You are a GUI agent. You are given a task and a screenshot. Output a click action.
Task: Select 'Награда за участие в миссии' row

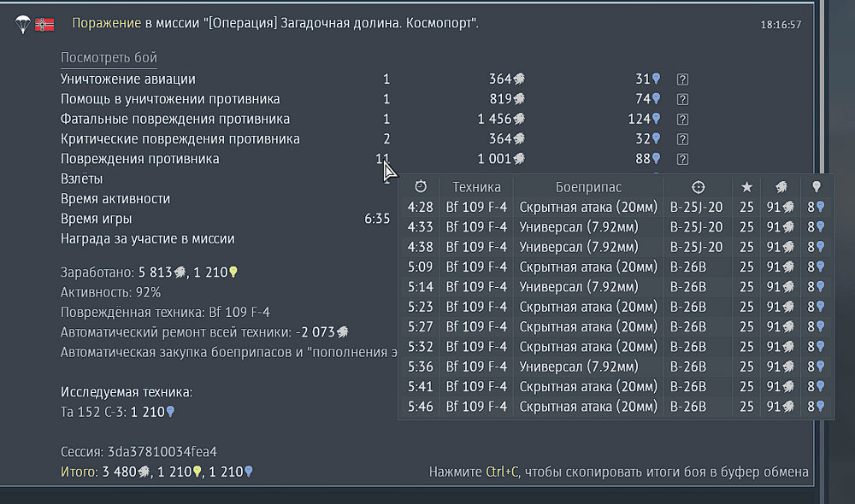coord(147,238)
